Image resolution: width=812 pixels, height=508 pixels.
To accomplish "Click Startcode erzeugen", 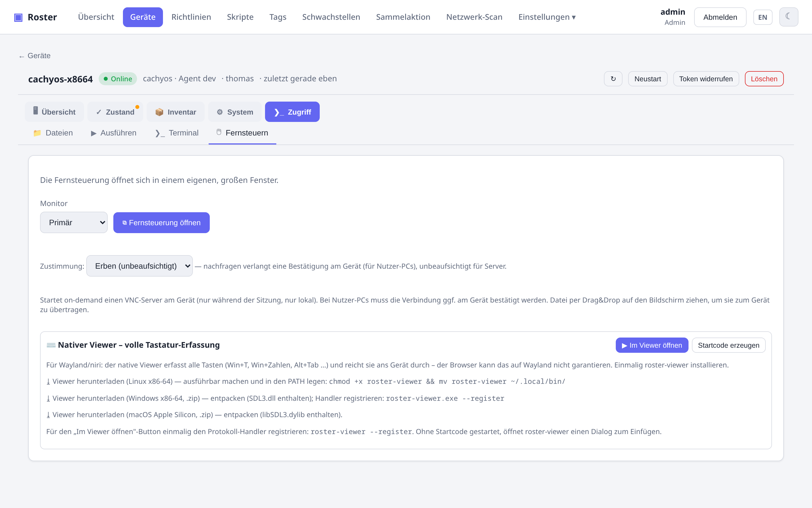I will click(729, 345).
